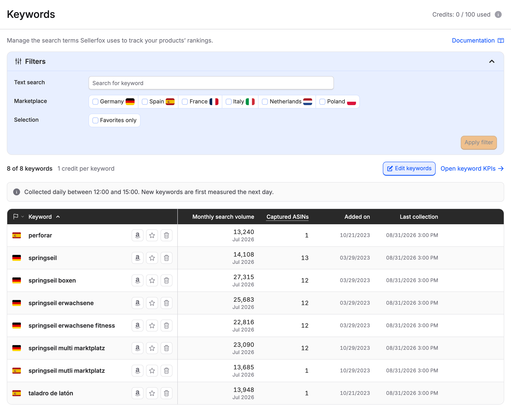Open Amazon search for perforar
511x420 pixels.
tap(138, 235)
